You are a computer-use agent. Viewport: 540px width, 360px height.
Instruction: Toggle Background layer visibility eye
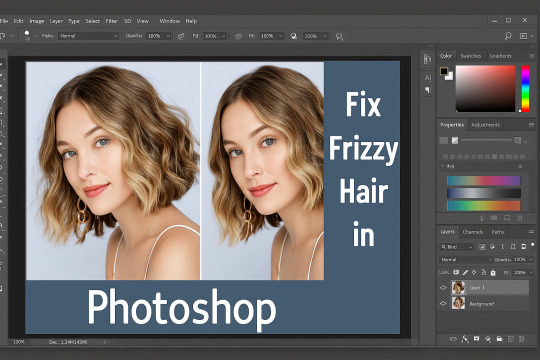[x=443, y=304]
